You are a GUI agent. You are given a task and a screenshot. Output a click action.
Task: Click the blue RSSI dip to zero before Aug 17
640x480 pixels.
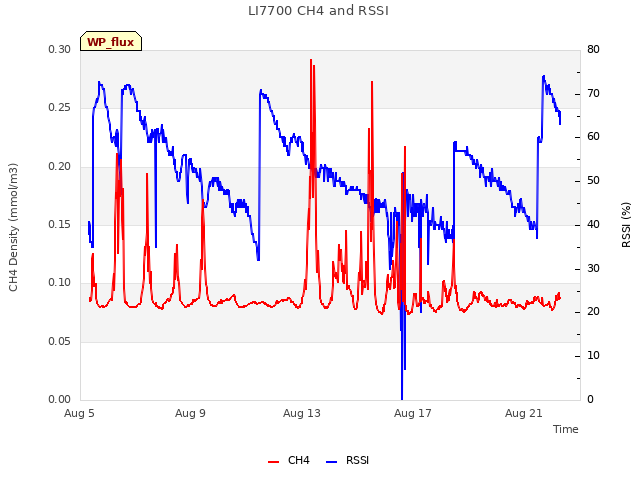[x=402, y=398]
